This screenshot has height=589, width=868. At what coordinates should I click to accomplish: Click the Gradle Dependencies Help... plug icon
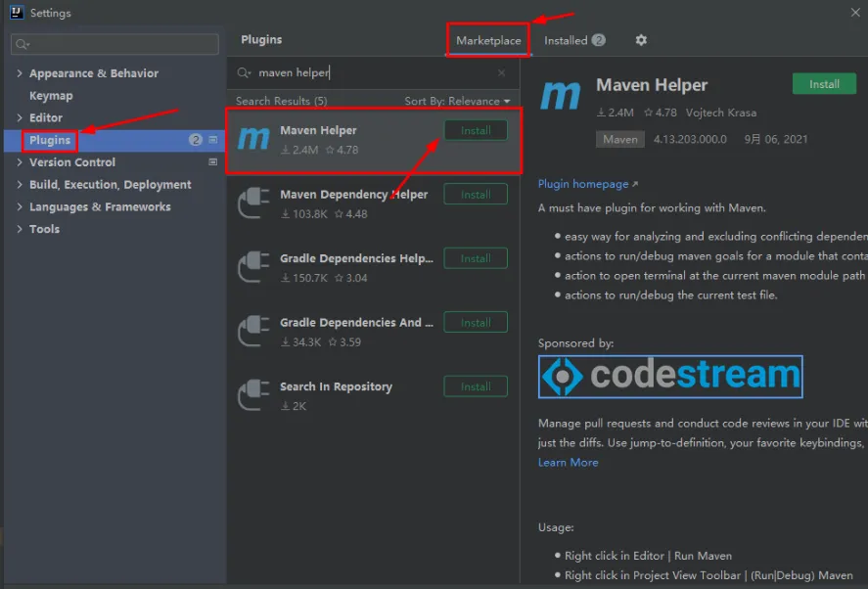click(x=253, y=267)
